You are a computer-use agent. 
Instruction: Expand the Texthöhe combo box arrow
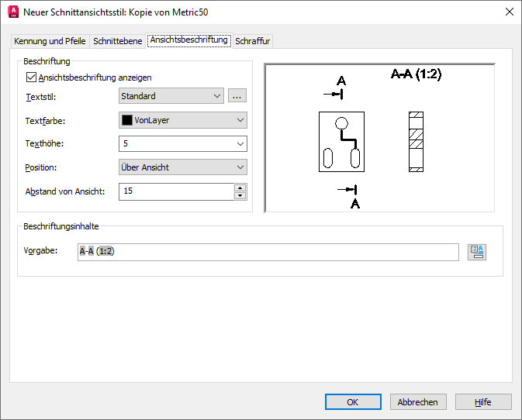pyautogui.click(x=240, y=144)
